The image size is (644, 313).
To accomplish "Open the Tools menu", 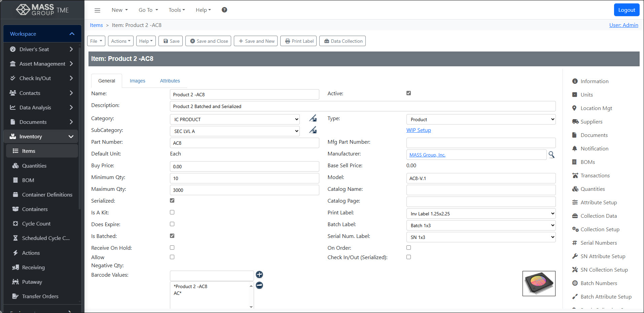I will pyautogui.click(x=176, y=10).
